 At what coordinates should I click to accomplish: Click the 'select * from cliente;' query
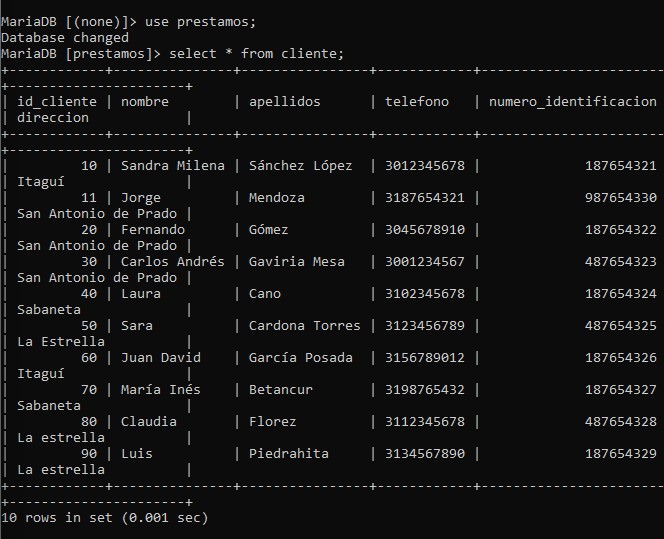click(256, 54)
